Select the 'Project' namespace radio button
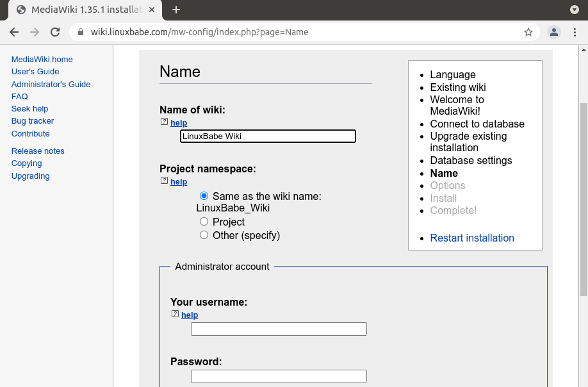Screen dimensions: 588x387 tap(204, 222)
